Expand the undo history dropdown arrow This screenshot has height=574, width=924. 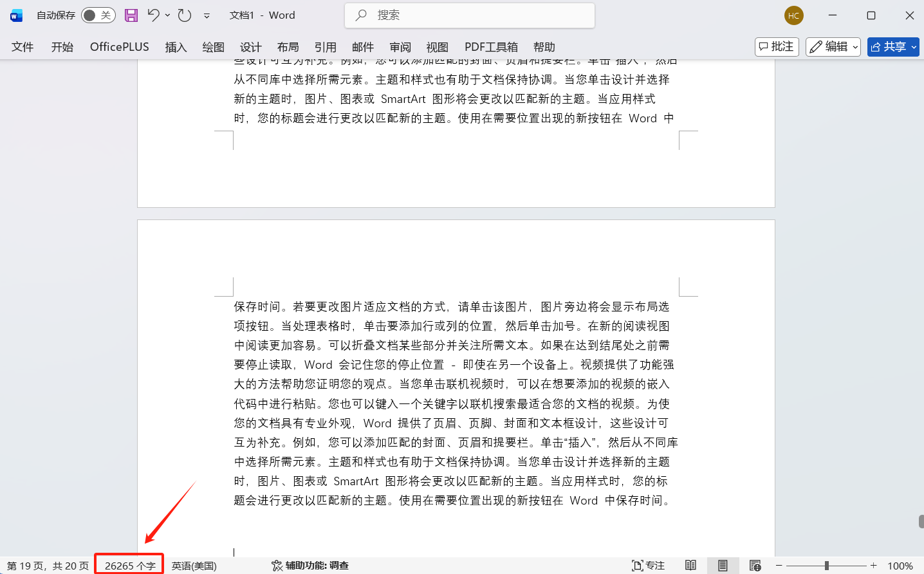pyautogui.click(x=168, y=15)
